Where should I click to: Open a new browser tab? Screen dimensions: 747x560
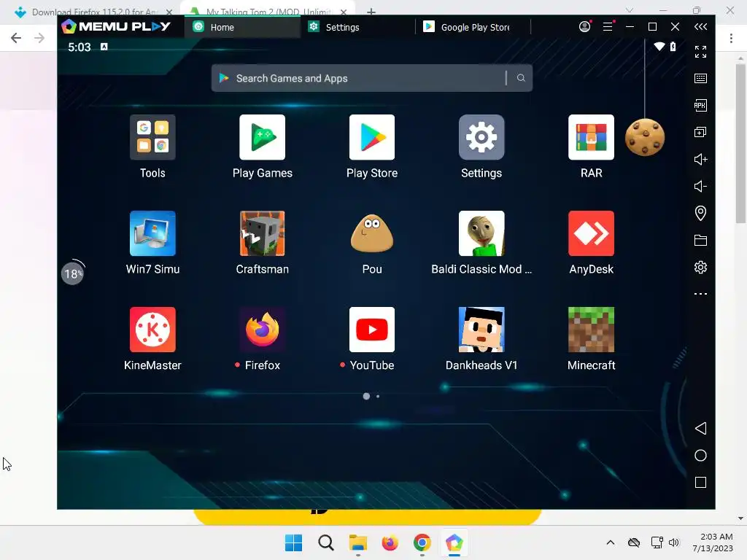371,11
